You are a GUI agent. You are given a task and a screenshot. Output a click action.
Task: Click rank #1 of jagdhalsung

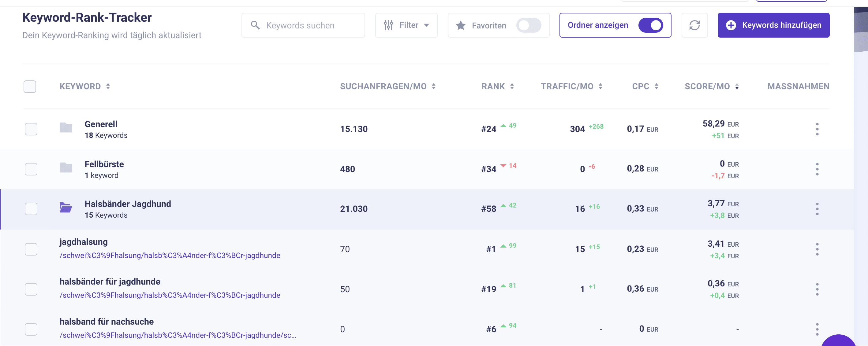click(491, 249)
